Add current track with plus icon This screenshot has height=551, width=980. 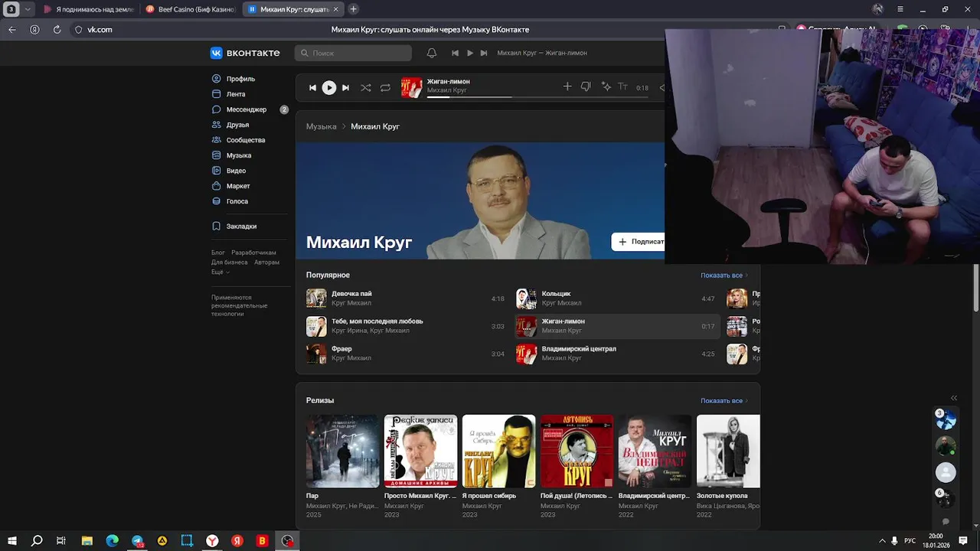[567, 86]
